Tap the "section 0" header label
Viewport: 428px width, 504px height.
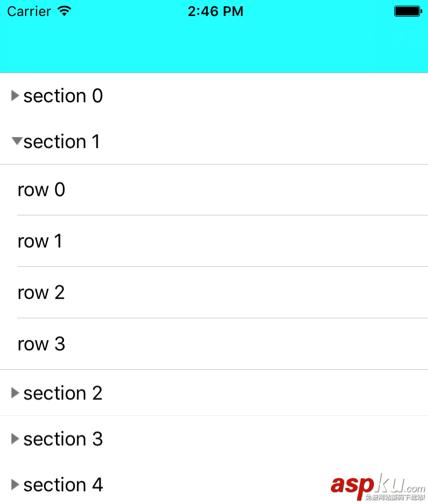click(63, 95)
